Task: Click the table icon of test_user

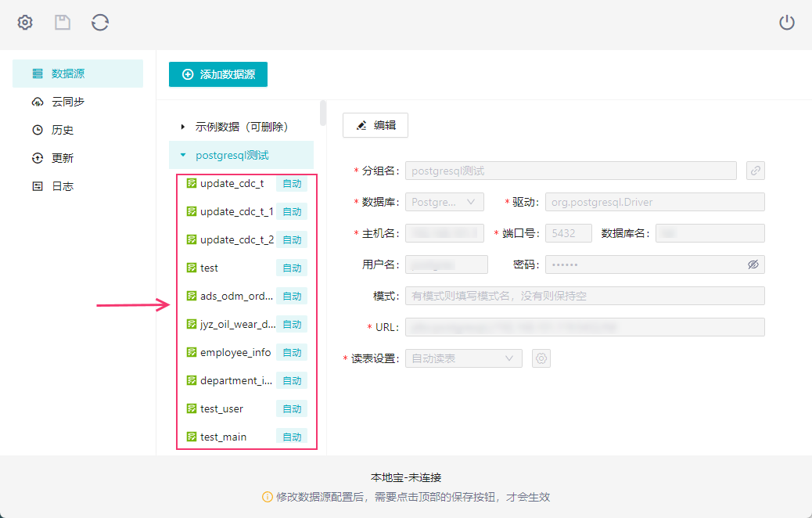Action: click(192, 408)
